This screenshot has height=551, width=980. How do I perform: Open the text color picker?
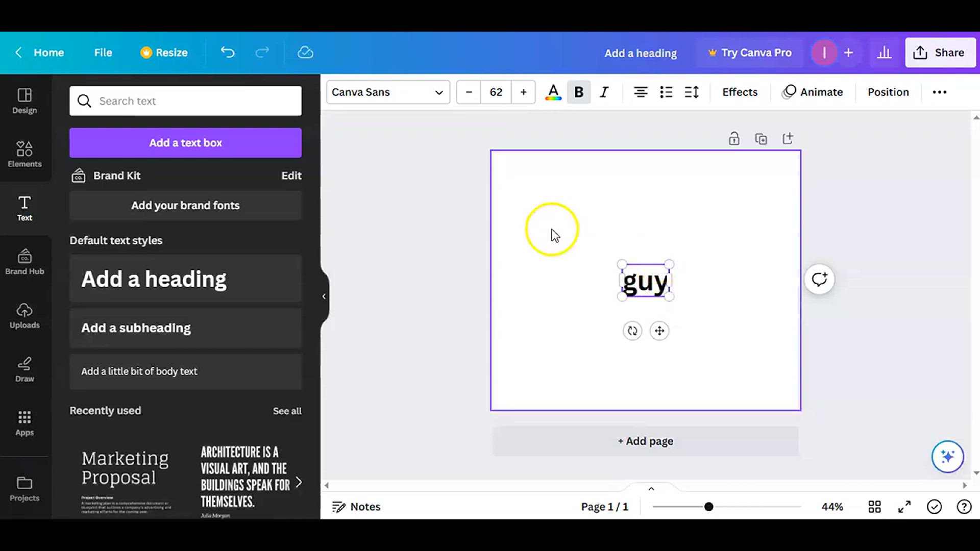click(x=553, y=92)
